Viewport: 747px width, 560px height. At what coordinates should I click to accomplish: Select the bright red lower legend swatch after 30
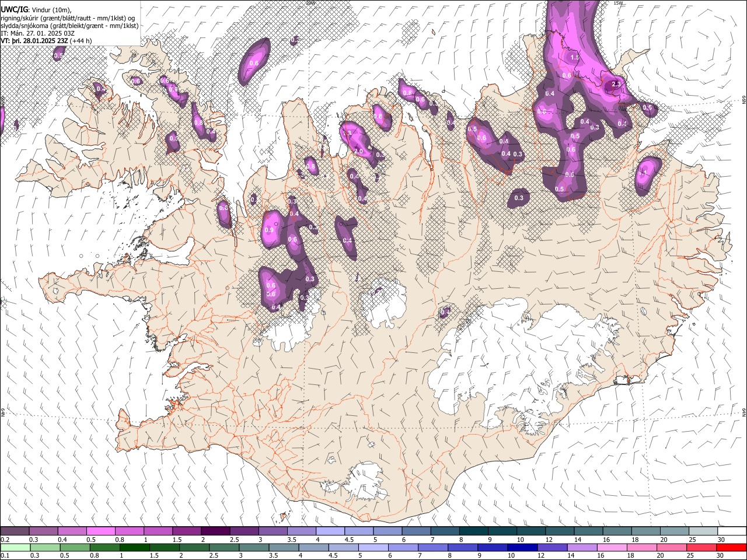(732, 547)
